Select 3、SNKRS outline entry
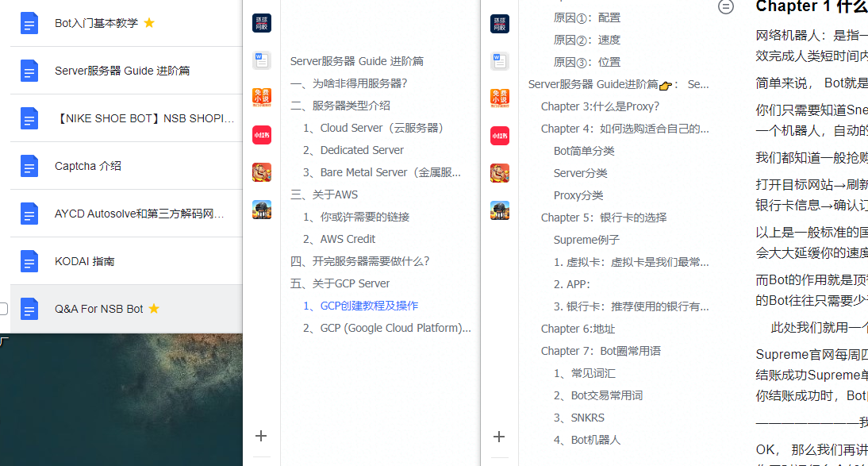This screenshot has width=868, height=466. pos(579,418)
